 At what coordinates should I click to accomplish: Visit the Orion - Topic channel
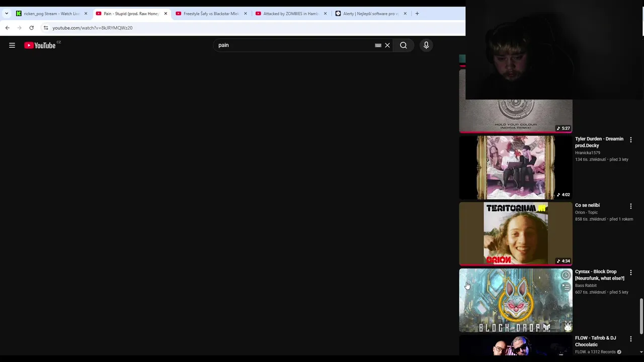(587, 213)
